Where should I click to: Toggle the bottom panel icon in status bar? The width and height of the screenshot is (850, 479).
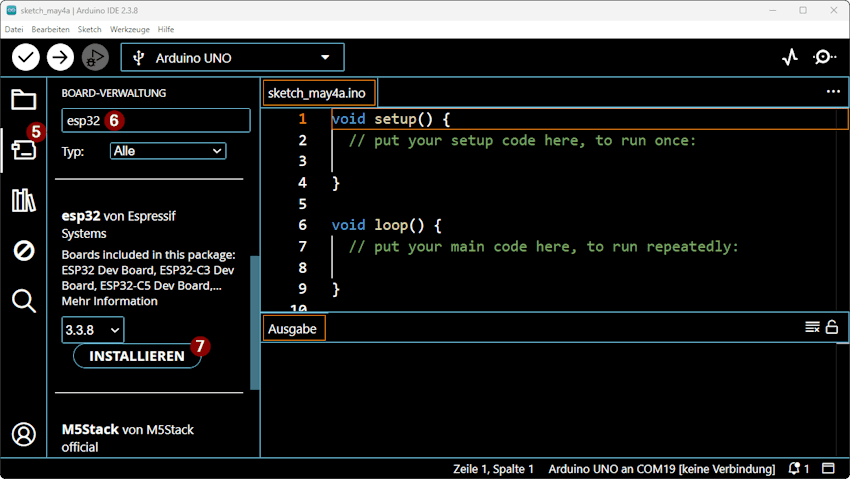click(828, 468)
